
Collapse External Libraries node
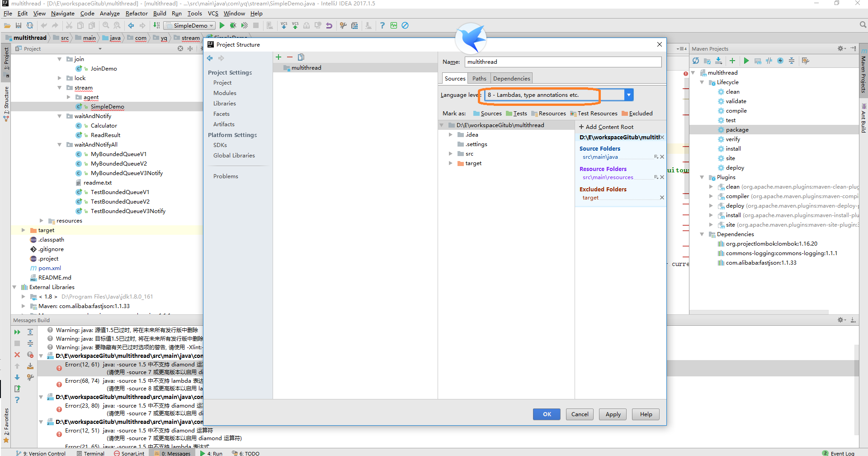tap(14, 287)
